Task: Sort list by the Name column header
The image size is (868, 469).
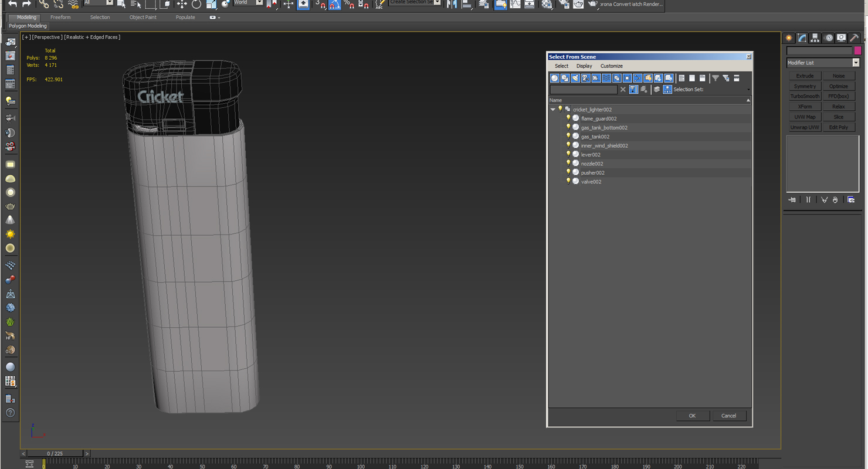Action: click(649, 100)
